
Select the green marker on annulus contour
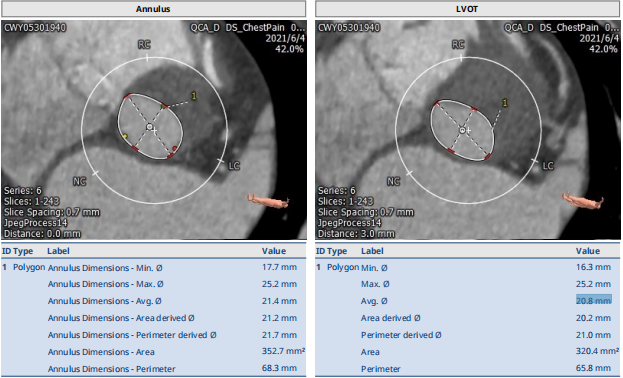[162, 107]
